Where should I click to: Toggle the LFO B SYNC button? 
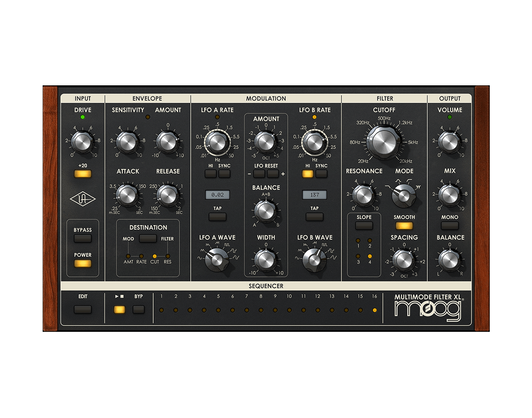(x=321, y=174)
